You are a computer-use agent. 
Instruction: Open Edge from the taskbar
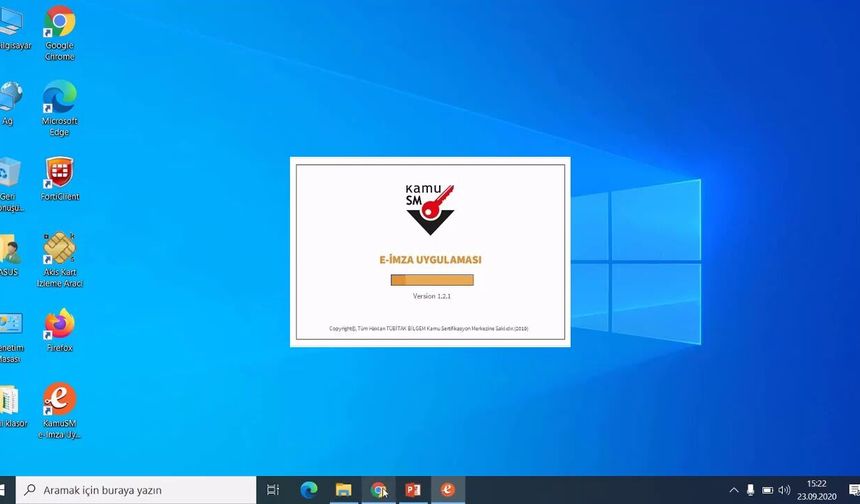point(309,490)
